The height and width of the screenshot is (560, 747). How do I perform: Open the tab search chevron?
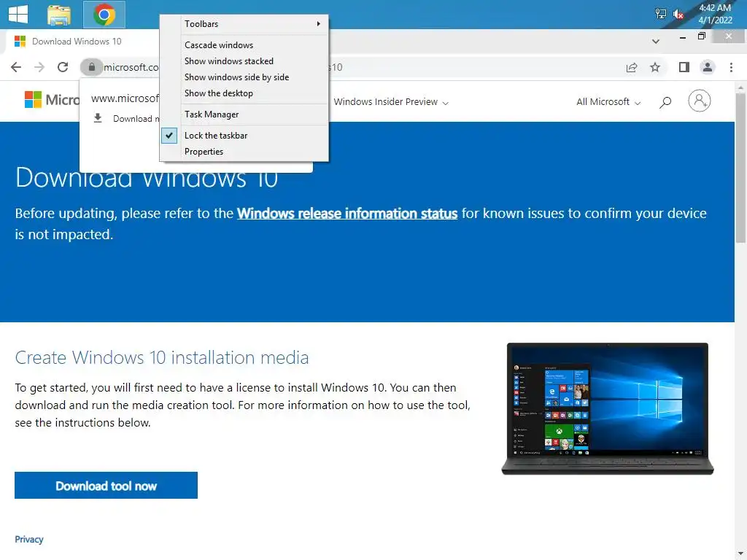656,42
